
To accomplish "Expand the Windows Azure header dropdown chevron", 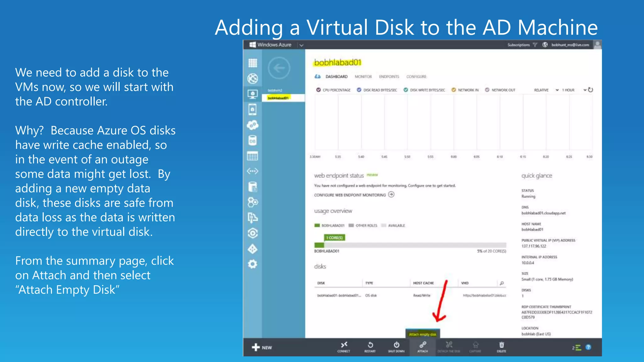I will (302, 45).
